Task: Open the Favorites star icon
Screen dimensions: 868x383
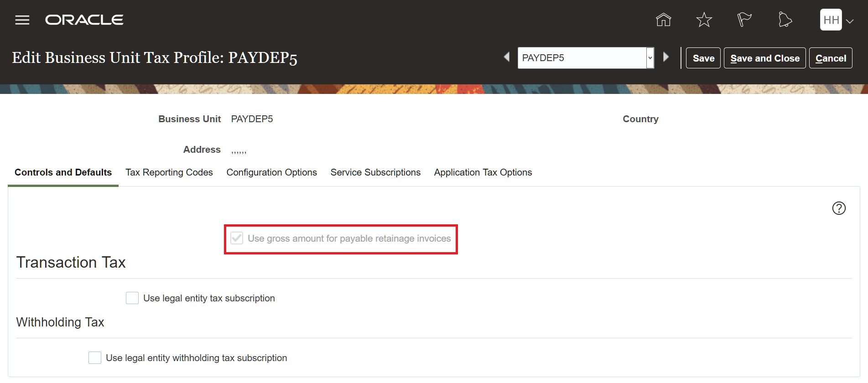Action: (x=704, y=20)
